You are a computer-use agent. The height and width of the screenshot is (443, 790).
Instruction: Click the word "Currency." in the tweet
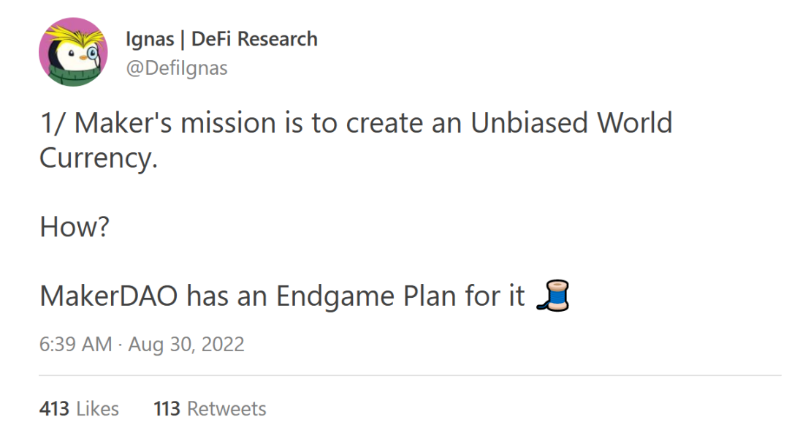coord(99,159)
